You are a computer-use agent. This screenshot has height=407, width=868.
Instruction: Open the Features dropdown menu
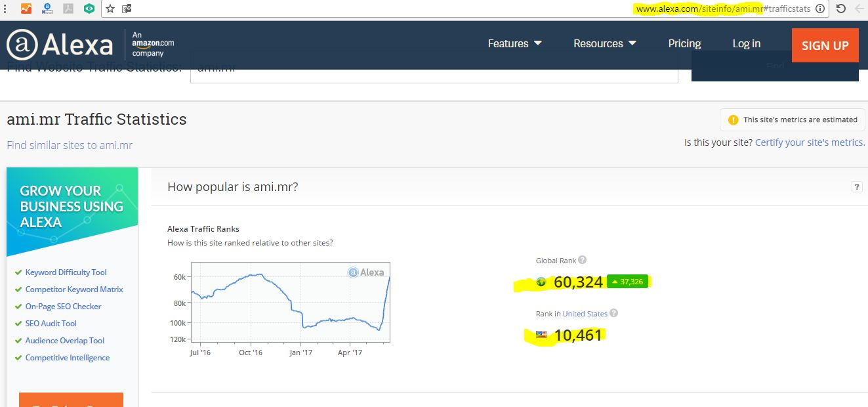(x=515, y=43)
